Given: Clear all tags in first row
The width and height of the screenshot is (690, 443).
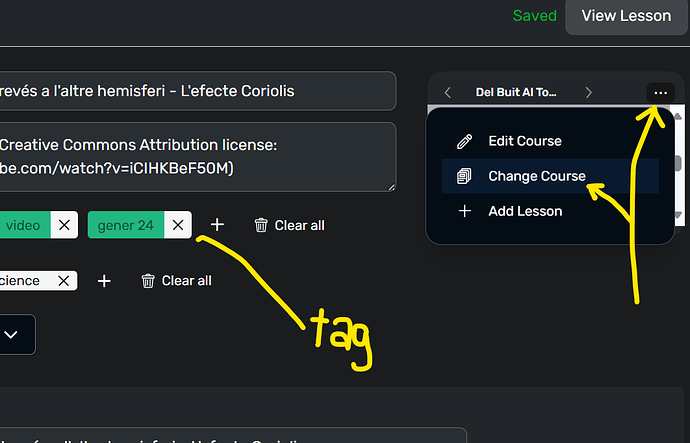Looking at the screenshot, I should click(x=289, y=225).
